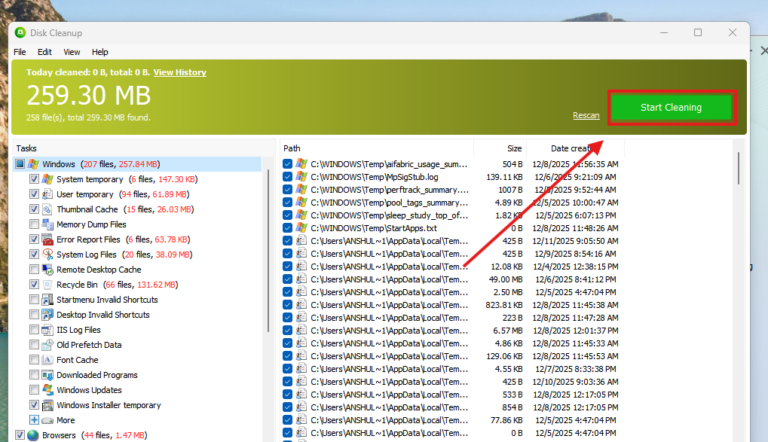This screenshot has height=442, width=768.
Task: Select the sleep_study_top_of file row
Action: 389,215
